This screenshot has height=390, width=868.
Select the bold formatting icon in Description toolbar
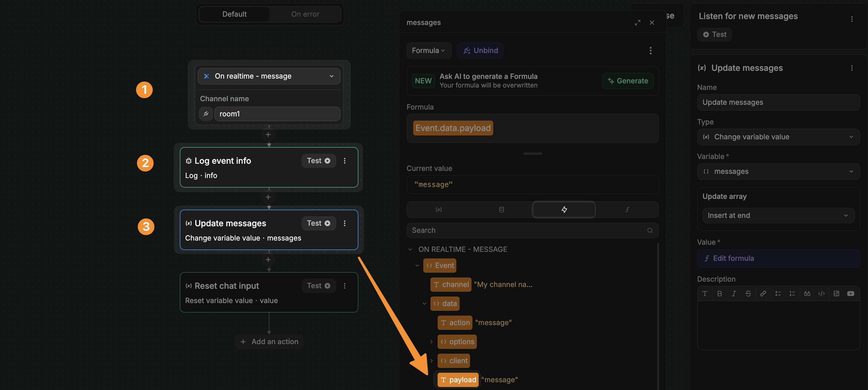720,294
